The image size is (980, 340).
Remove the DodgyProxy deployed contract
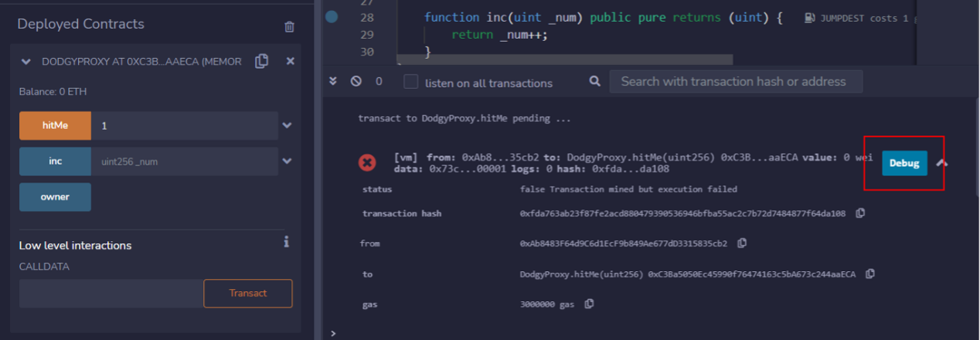[x=290, y=61]
